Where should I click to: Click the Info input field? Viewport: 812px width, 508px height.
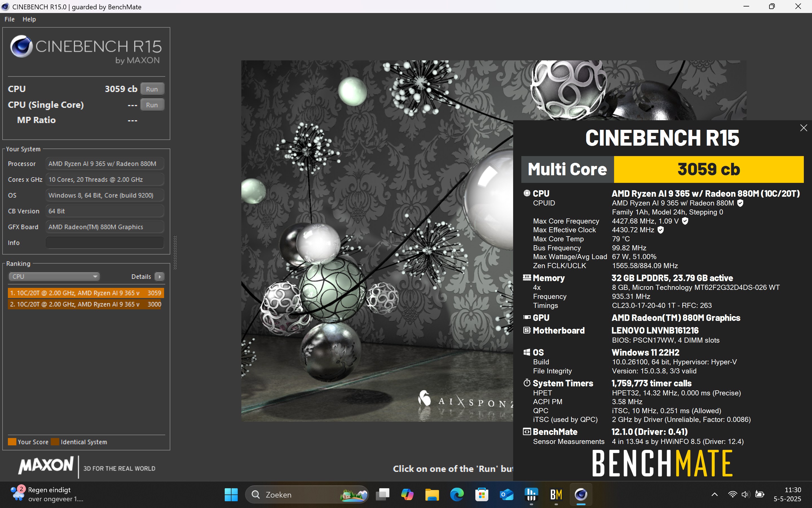pos(105,243)
